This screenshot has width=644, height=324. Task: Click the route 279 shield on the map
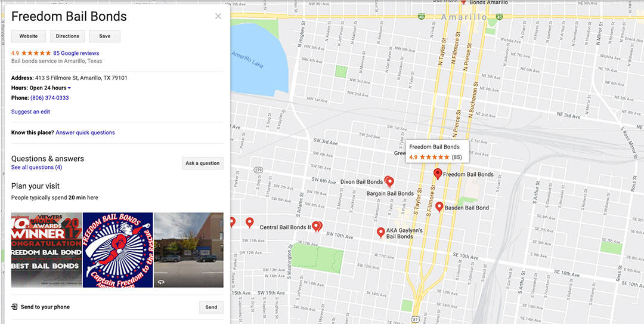[x=258, y=169]
